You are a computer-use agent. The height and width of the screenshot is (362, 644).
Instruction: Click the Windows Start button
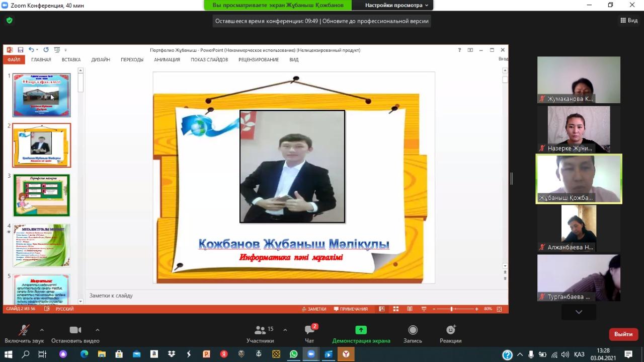point(9,354)
